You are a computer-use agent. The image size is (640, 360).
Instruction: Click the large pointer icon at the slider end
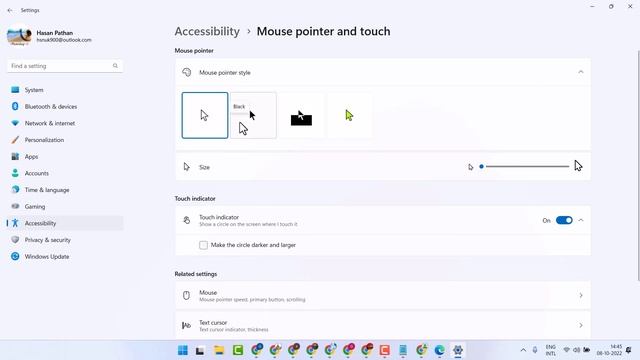(578, 166)
